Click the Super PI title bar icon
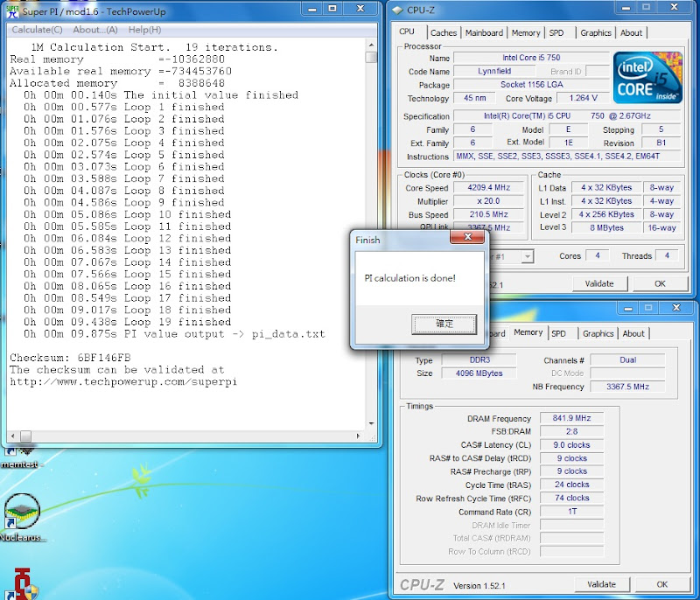700x600 pixels. point(12,11)
